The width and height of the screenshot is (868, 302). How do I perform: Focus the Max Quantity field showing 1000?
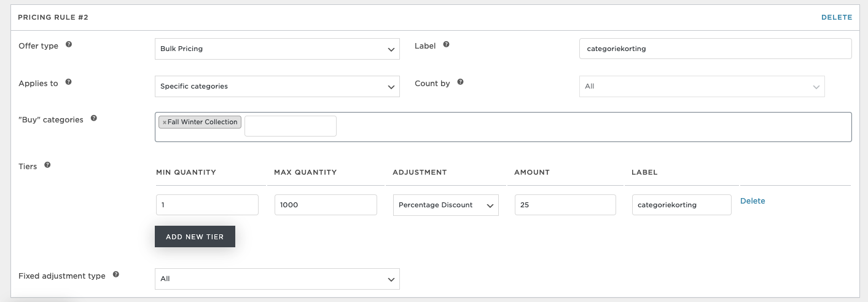(326, 205)
